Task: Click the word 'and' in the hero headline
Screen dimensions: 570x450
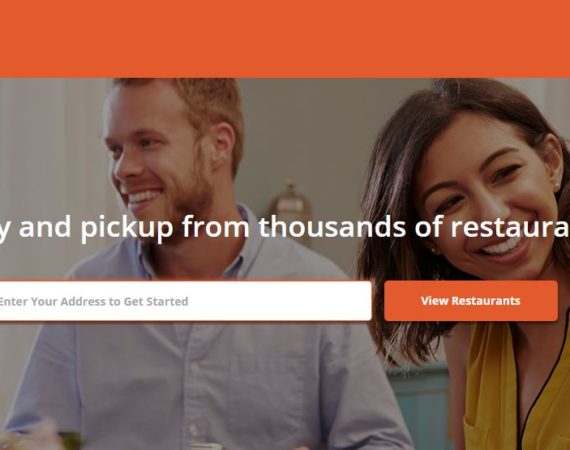Action: pos(45,226)
